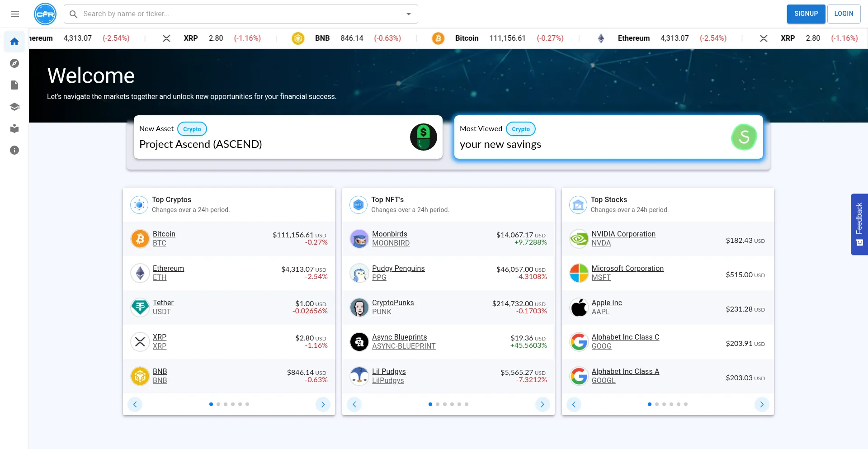Go to next page of Top Cryptos
The width and height of the screenshot is (868, 449).
click(323, 404)
